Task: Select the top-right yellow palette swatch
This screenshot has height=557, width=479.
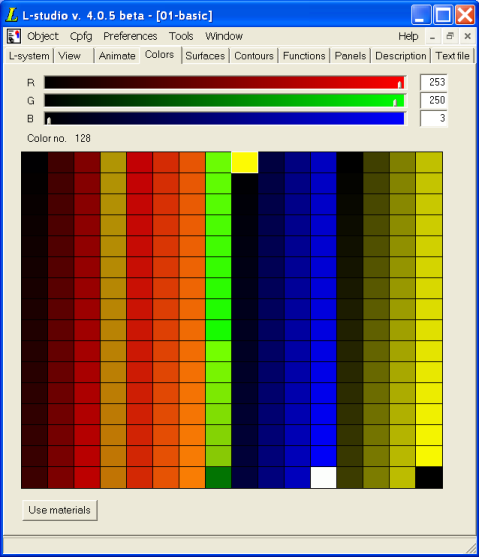Action: 429,162
